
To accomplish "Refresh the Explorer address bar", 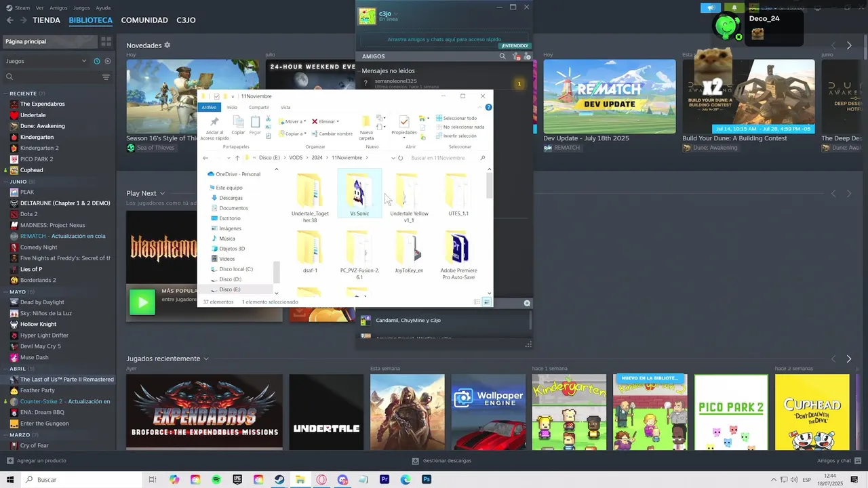I will 400,158.
